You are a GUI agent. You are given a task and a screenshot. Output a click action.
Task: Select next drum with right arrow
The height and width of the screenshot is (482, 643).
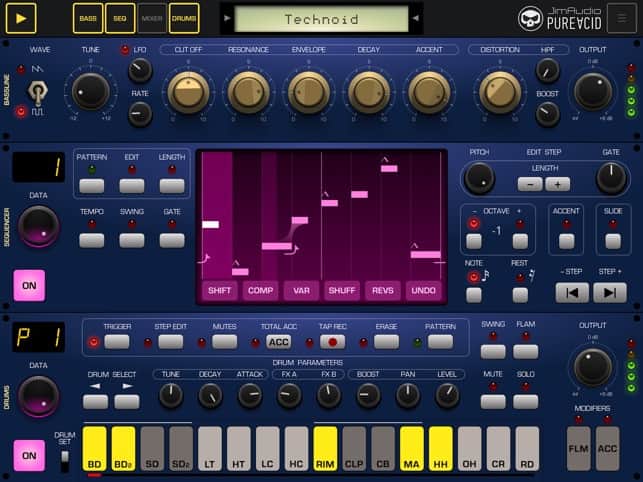coord(126,401)
